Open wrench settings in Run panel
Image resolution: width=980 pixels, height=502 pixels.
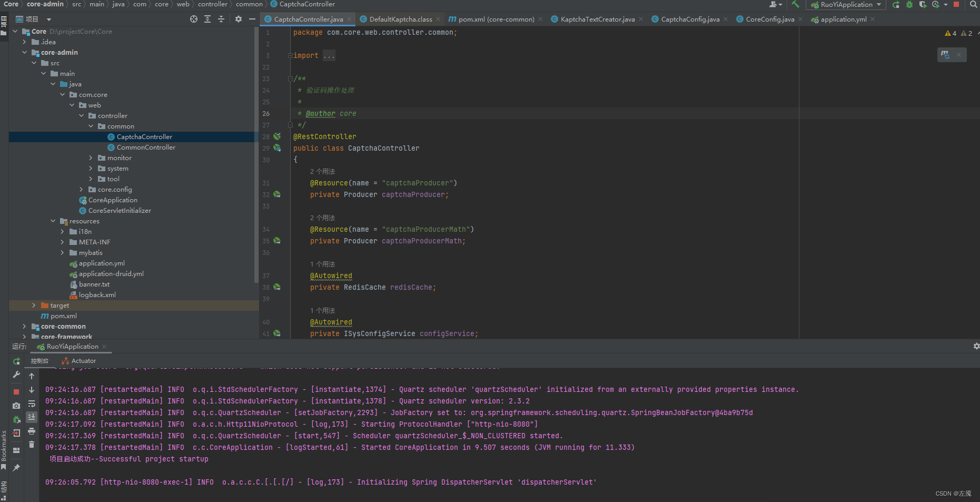(x=16, y=375)
